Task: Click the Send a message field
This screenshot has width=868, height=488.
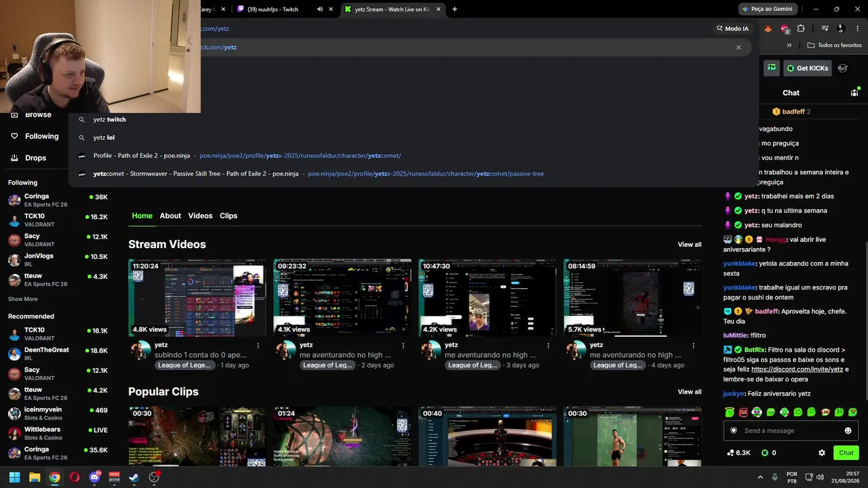Action: pyautogui.click(x=791, y=430)
